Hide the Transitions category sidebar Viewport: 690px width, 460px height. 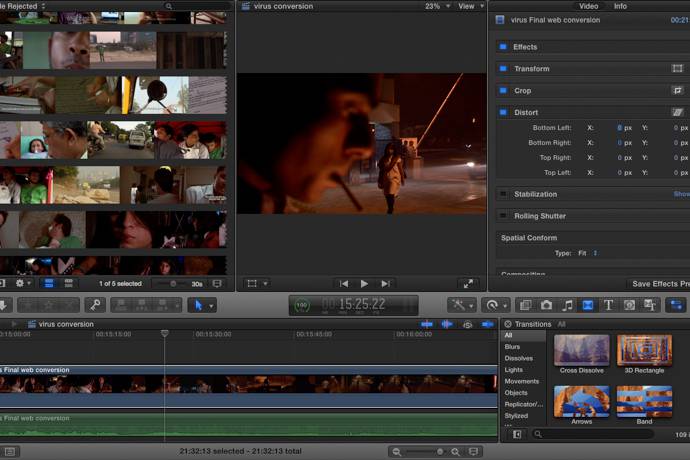pyautogui.click(x=517, y=434)
